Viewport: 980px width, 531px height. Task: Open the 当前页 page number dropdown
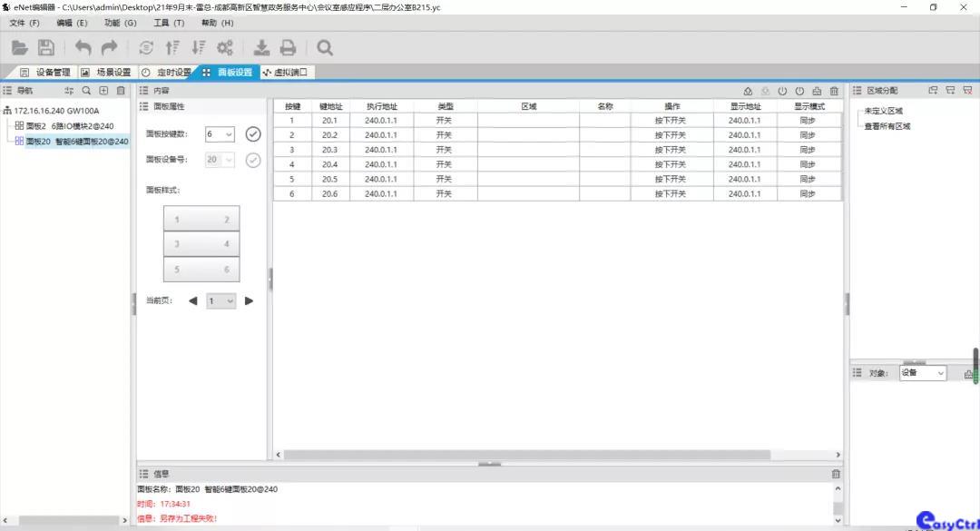click(221, 300)
